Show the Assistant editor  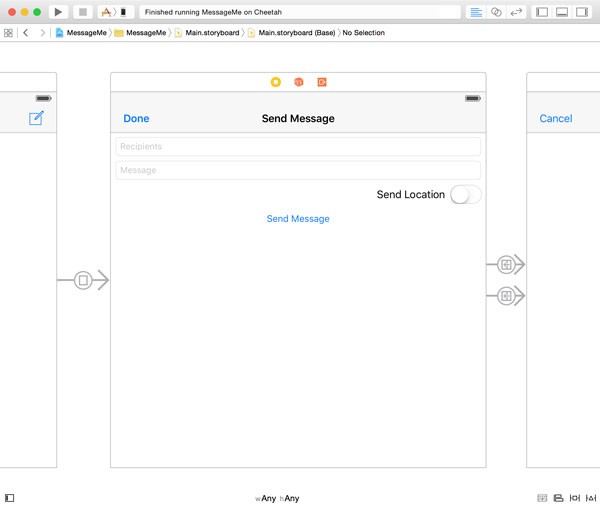(496, 12)
